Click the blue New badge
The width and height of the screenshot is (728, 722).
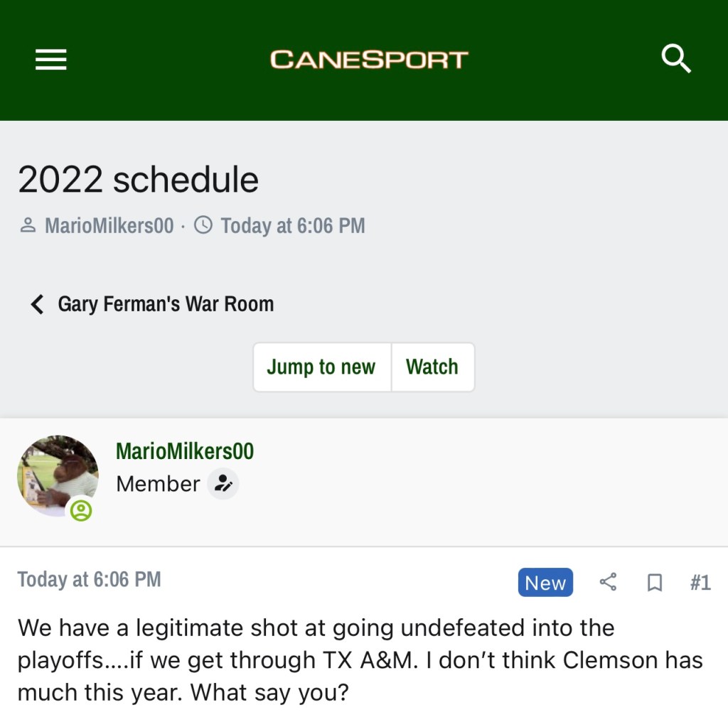tap(545, 583)
